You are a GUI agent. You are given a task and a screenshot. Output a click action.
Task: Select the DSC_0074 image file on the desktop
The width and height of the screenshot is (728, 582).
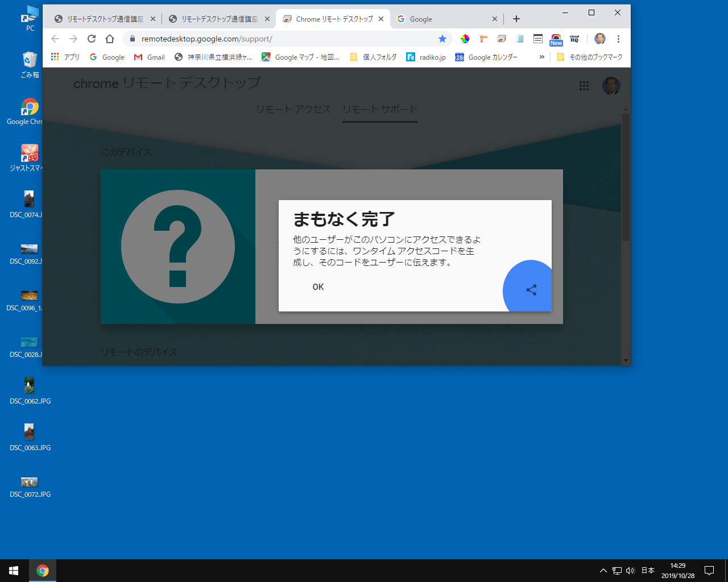click(26, 205)
